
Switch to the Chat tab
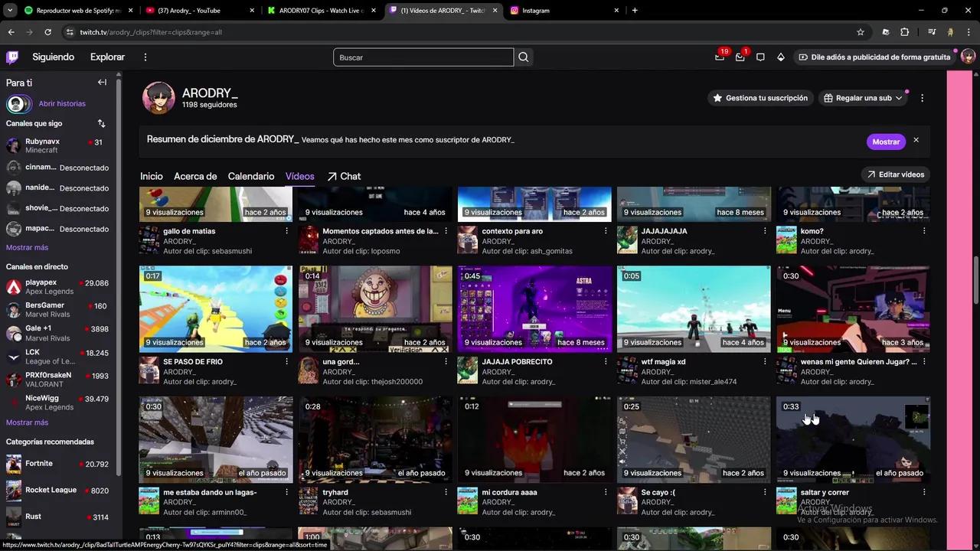pos(350,176)
